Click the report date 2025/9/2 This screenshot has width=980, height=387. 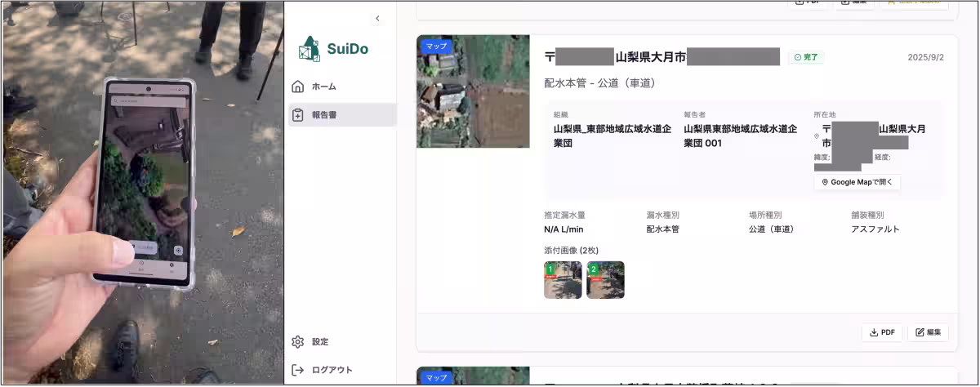tap(925, 57)
